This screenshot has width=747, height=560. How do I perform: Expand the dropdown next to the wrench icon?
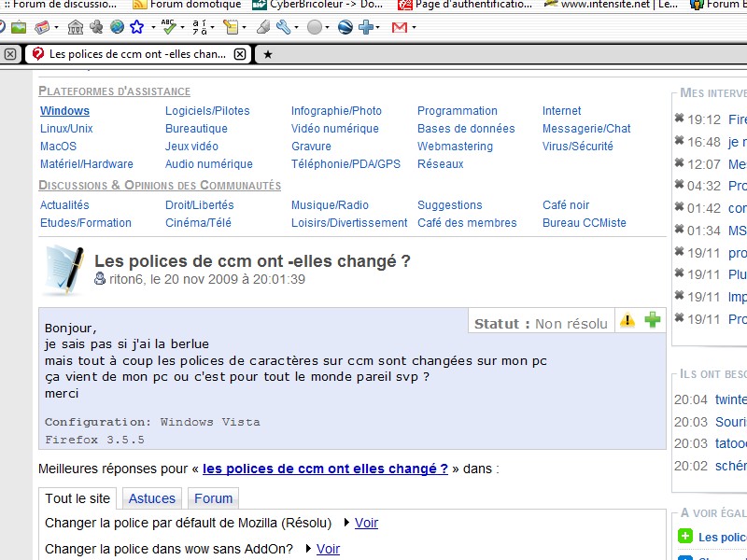[x=295, y=28]
